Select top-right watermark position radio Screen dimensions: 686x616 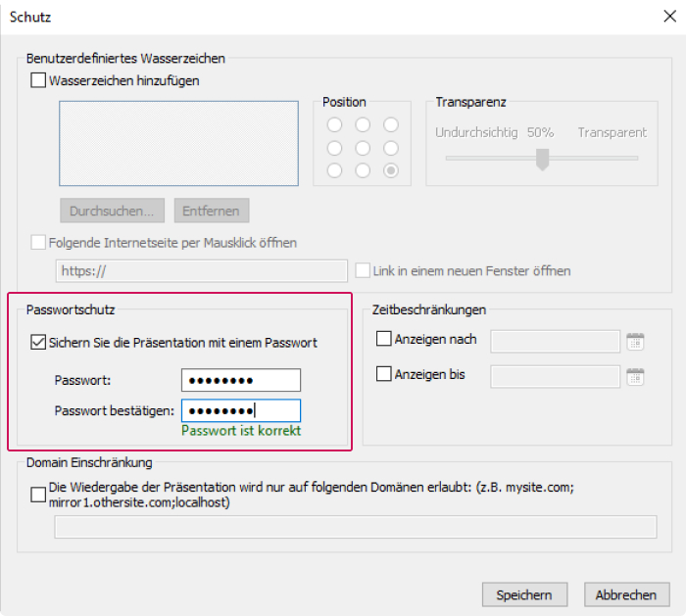pyautogui.click(x=391, y=125)
